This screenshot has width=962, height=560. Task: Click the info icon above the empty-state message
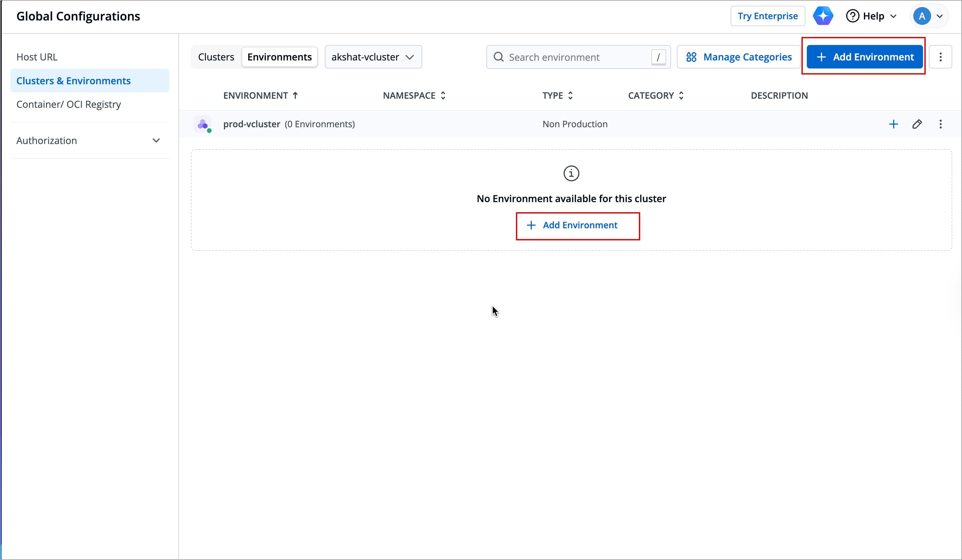click(x=571, y=173)
